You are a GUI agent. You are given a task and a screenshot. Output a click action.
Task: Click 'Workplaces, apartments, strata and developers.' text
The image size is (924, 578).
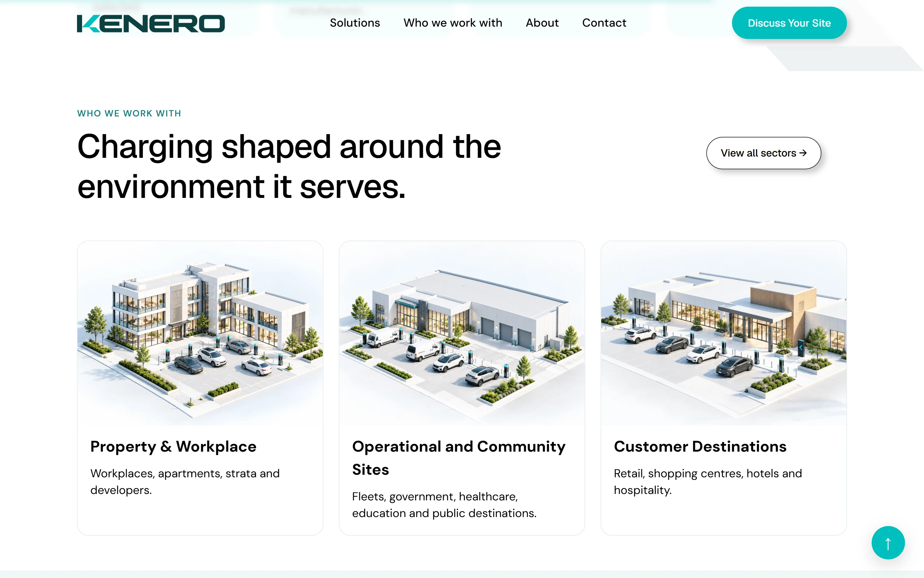[185, 482]
